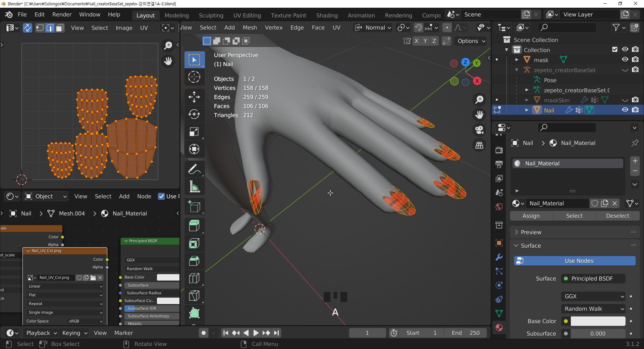
Task: Select the Move tool
Action: [x=194, y=97]
